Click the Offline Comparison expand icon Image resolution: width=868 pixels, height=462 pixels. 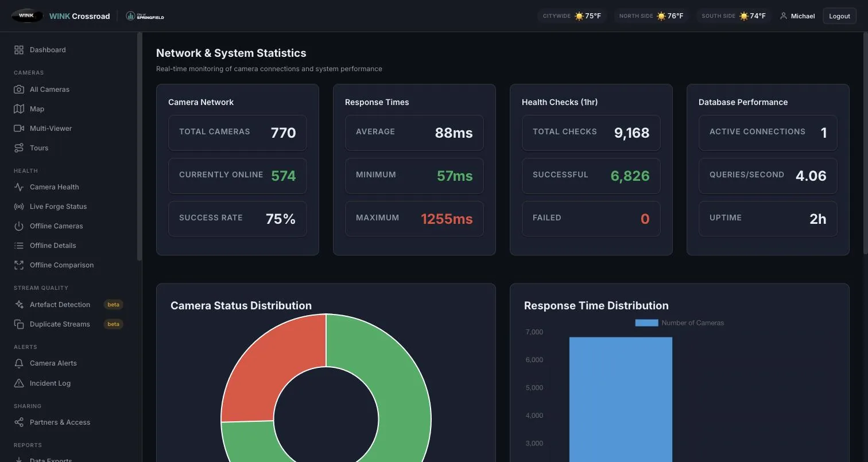[x=19, y=265]
